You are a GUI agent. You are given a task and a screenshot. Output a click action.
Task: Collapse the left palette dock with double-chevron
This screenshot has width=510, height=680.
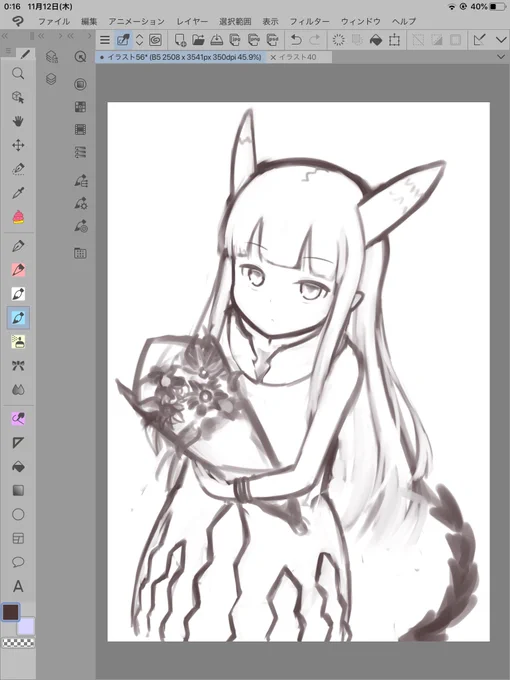point(5,36)
